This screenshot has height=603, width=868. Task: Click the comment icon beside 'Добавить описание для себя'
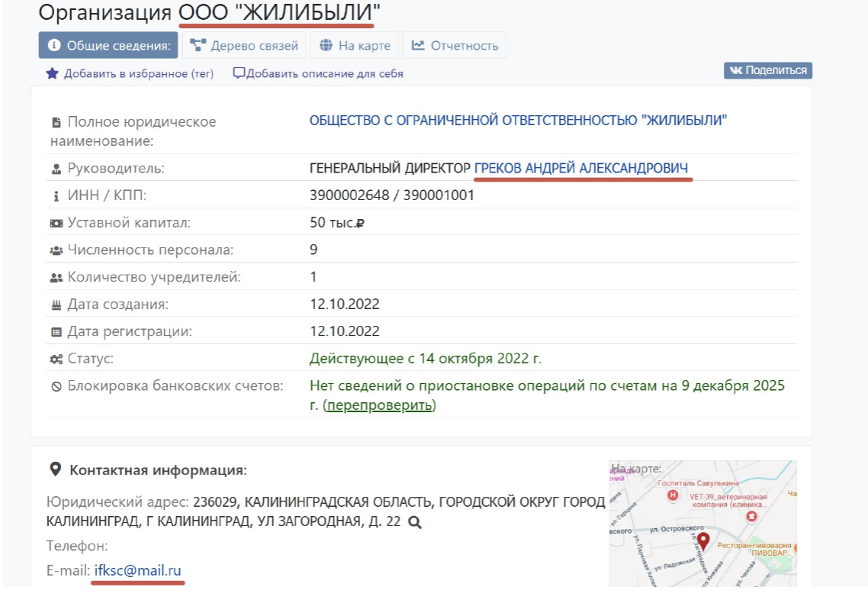(x=239, y=73)
